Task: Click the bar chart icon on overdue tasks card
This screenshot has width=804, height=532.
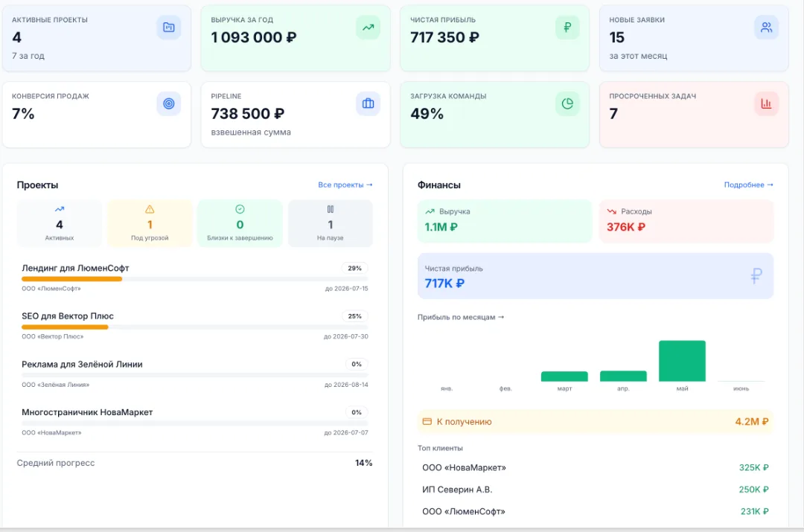Action: [x=767, y=103]
